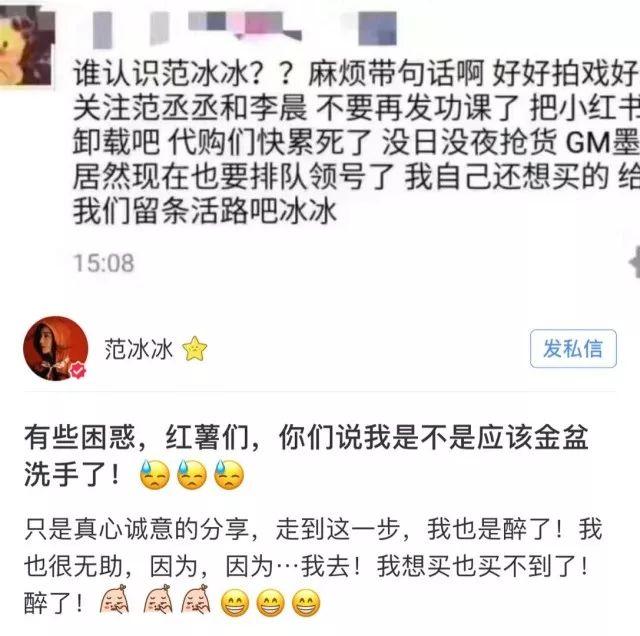Image resolution: width=640 pixels, height=636 pixels.
Task: Open 范冰冰's red-hooded profile avatar
Action: coord(56,349)
